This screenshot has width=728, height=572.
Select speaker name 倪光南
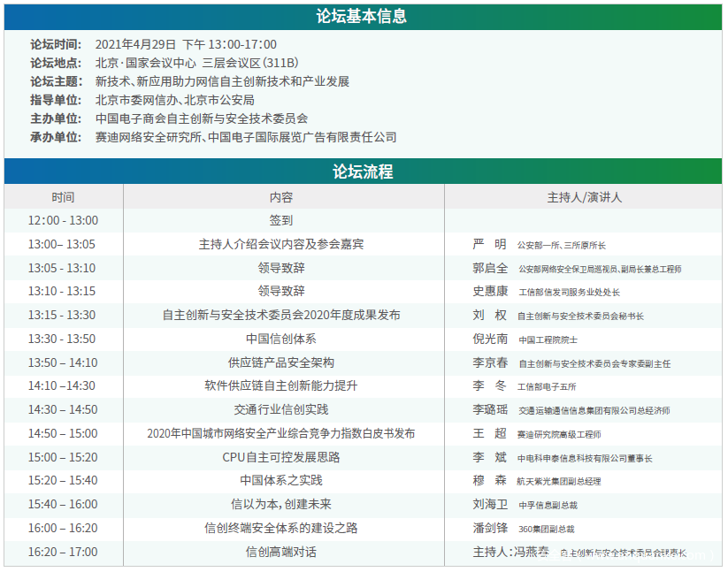(x=490, y=339)
